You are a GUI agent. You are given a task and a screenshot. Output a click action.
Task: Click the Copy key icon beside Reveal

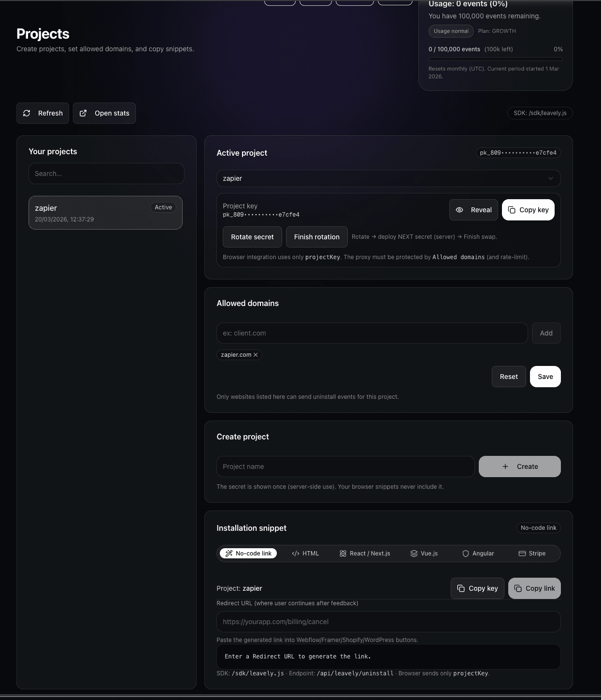(512, 210)
